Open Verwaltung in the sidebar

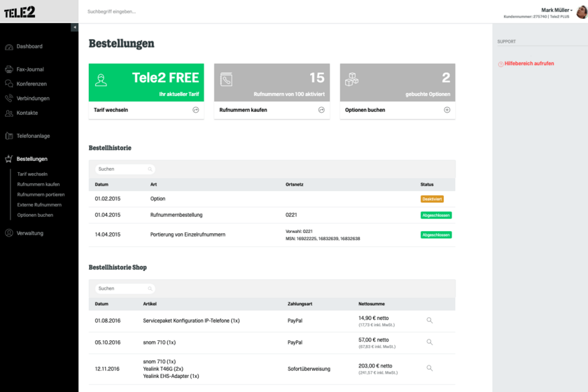click(30, 233)
